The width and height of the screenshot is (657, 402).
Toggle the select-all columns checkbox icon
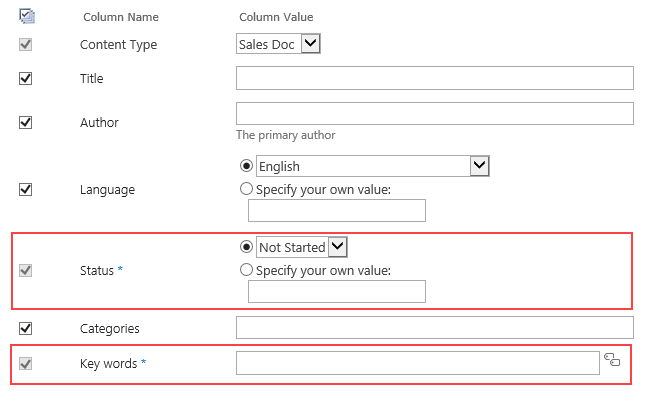click(27, 16)
